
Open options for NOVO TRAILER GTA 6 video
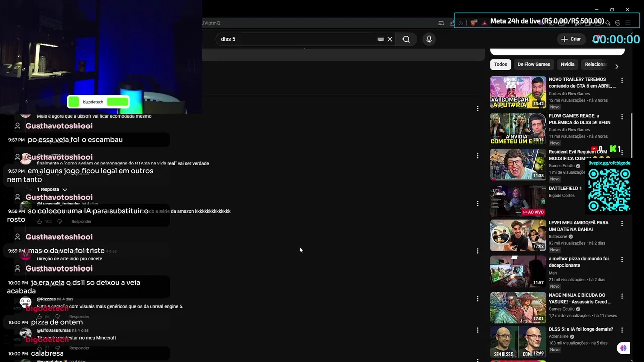pyautogui.click(x=622, y=80)
